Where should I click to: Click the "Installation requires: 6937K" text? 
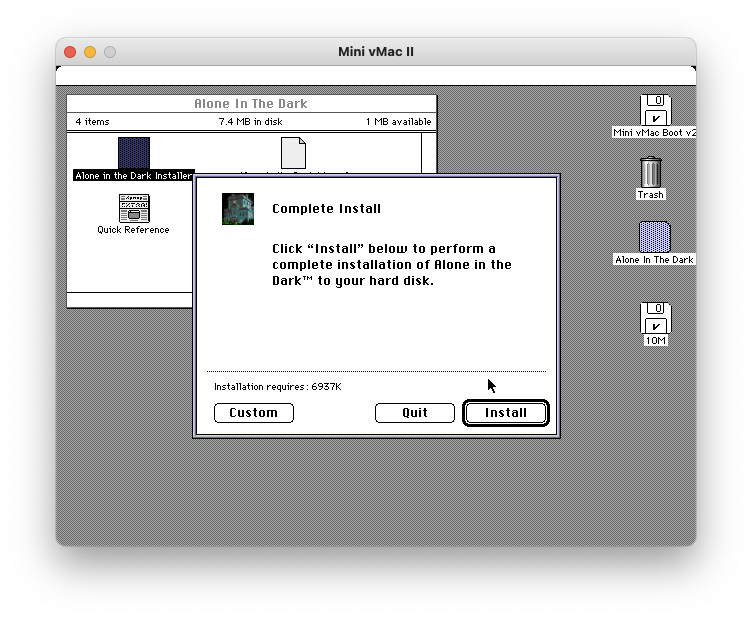tap(278, 386)
